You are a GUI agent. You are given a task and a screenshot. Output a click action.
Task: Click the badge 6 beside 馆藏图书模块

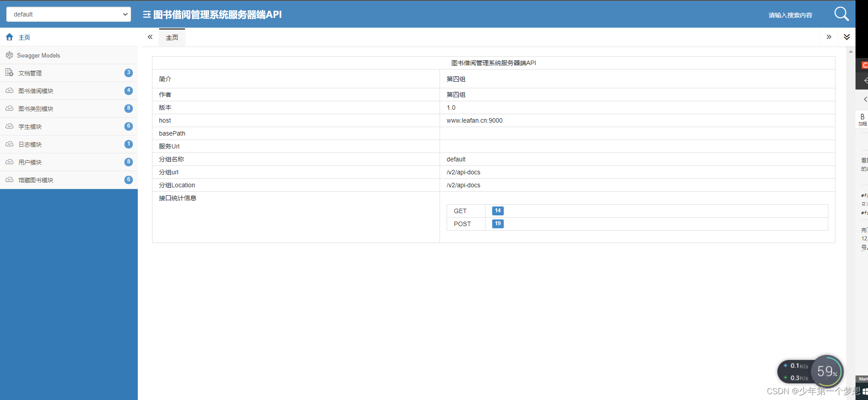[x=128, y=180]
